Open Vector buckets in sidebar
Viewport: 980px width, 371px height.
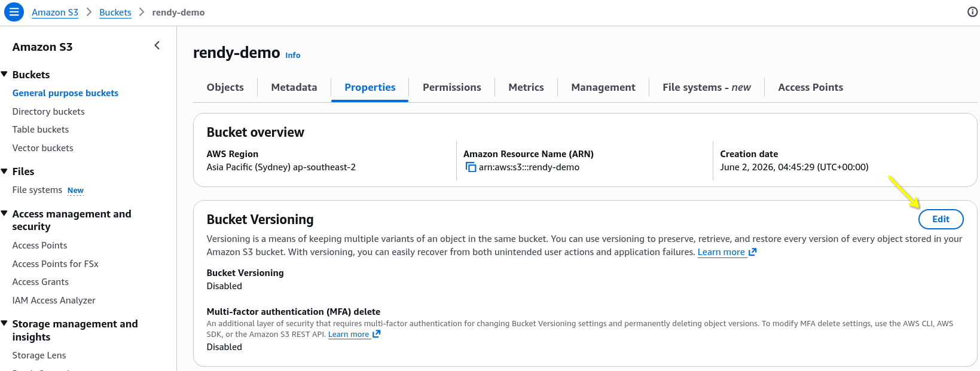point(43,148)
